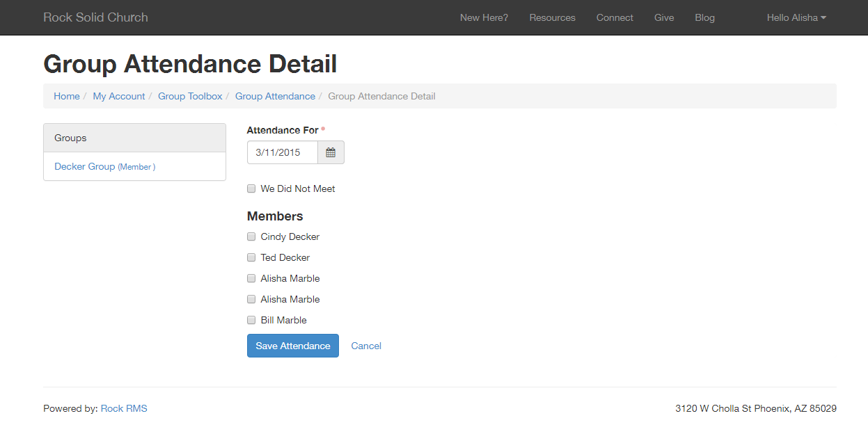
Task: Click the Save Attendance button
Action: pos(293,346)
